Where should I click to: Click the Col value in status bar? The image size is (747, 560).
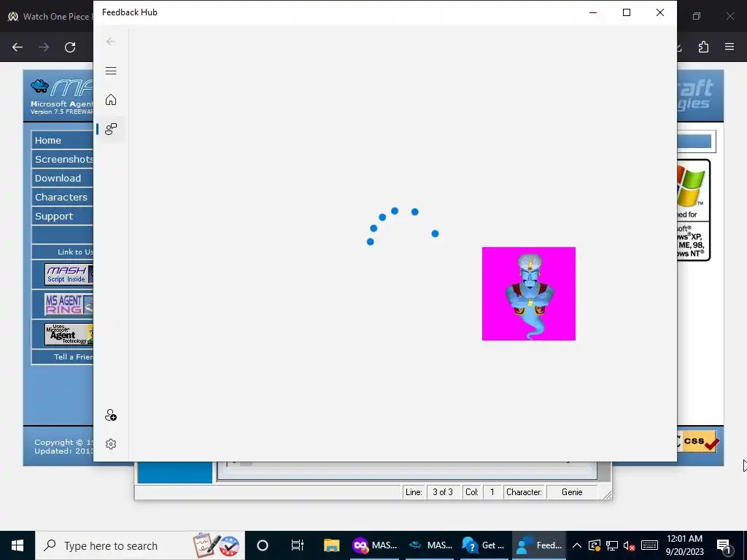492,492
